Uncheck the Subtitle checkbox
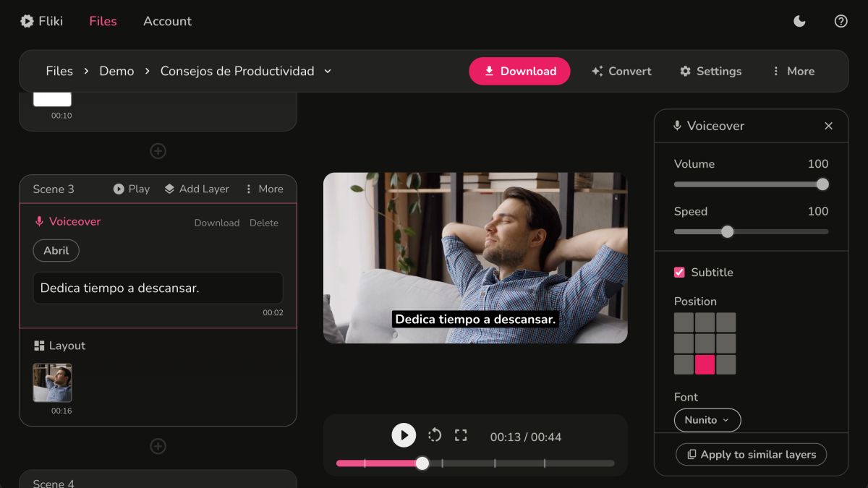This screenshot has height=488, width=868. (679, 273)
